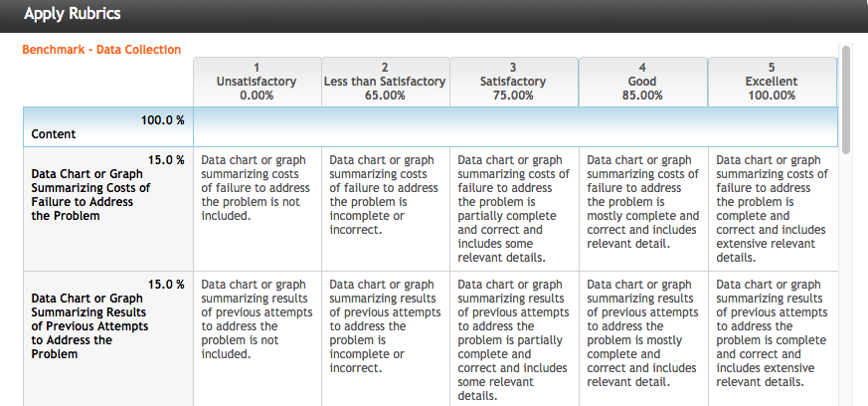Choose Unsatisfactory cell for Costs of Failure chart

click(x=257, y=209)
